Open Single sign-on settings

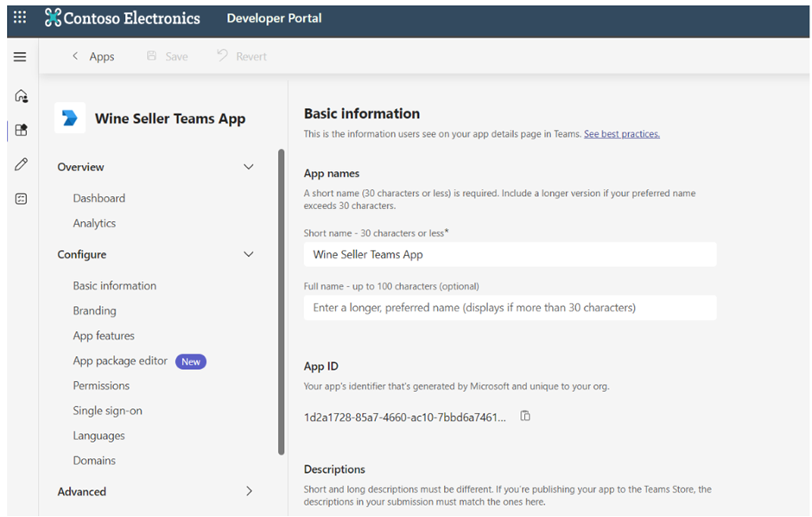pos(107,411)
